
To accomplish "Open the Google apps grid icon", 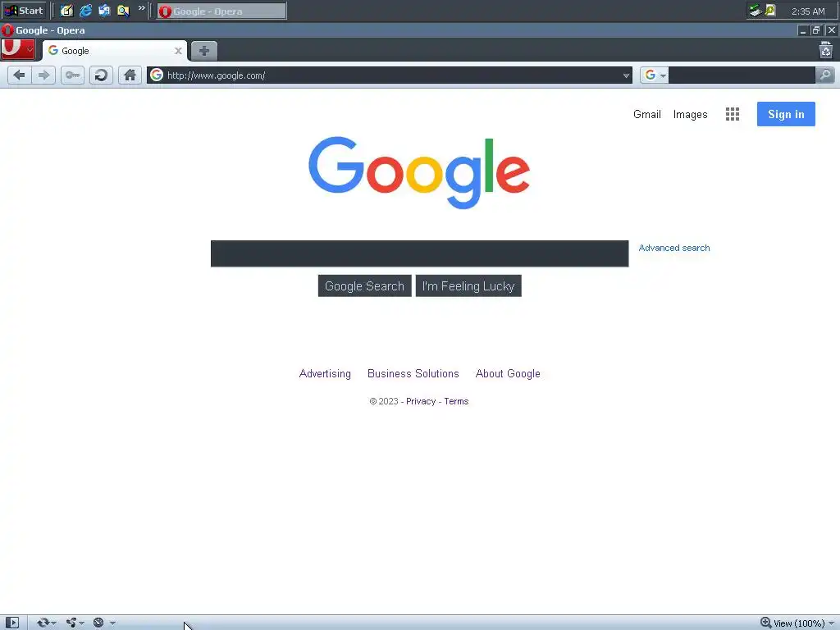I will point(733,114).
